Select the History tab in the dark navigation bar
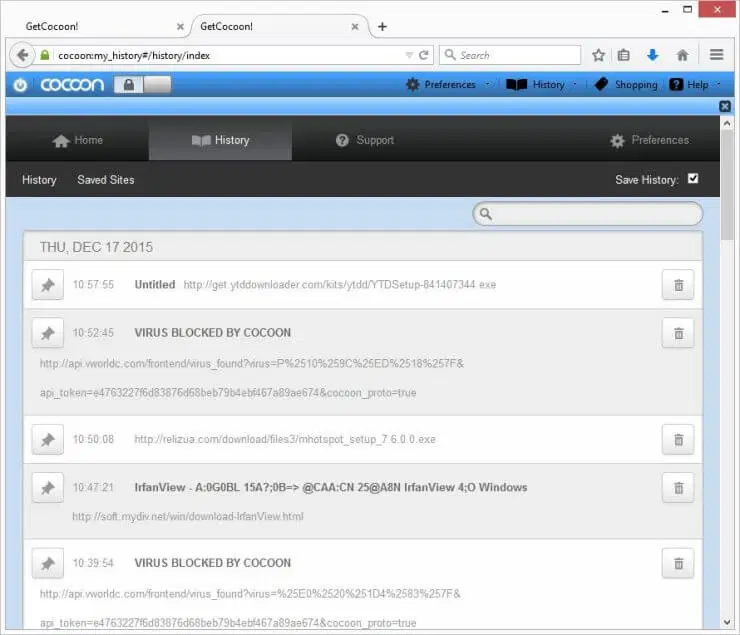The width and height of the screenshot is (740, 635). tap(220, 140)
